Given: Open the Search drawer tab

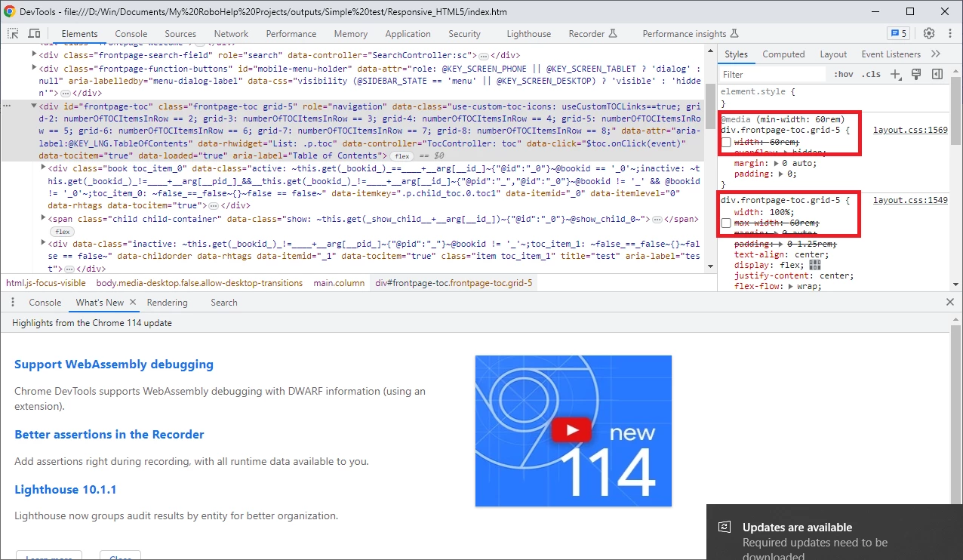Looking at the screenshot, I should (x=224, y=302).
